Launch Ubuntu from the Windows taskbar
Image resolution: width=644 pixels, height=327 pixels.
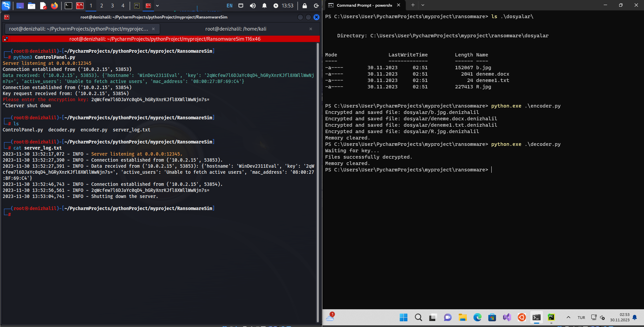click(x=522, y=317)
